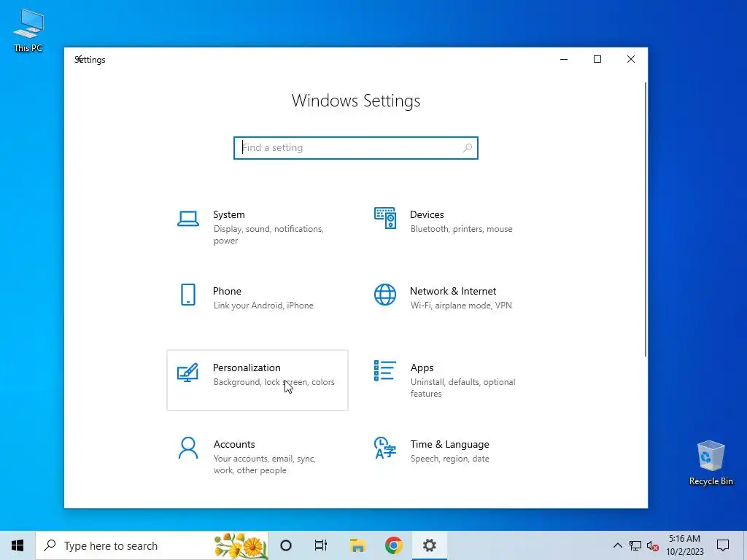Select the This PC desktop icon
Viewport: 747px width, 560px height.
click(x=28, y=31)
